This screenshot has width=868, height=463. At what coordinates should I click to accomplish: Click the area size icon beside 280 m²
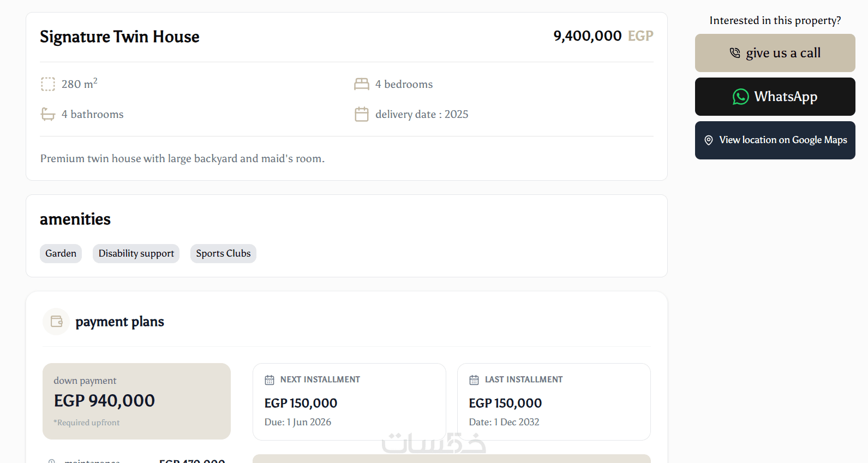click(48, 84)
